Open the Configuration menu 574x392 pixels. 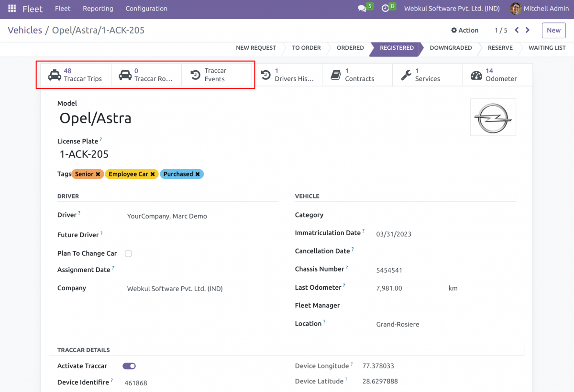coord(146,9)
